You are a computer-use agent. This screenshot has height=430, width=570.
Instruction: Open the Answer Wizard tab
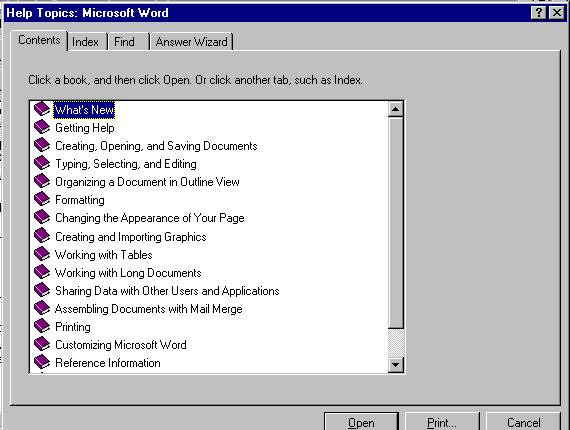pyautogui.click(x=192, y=42)
